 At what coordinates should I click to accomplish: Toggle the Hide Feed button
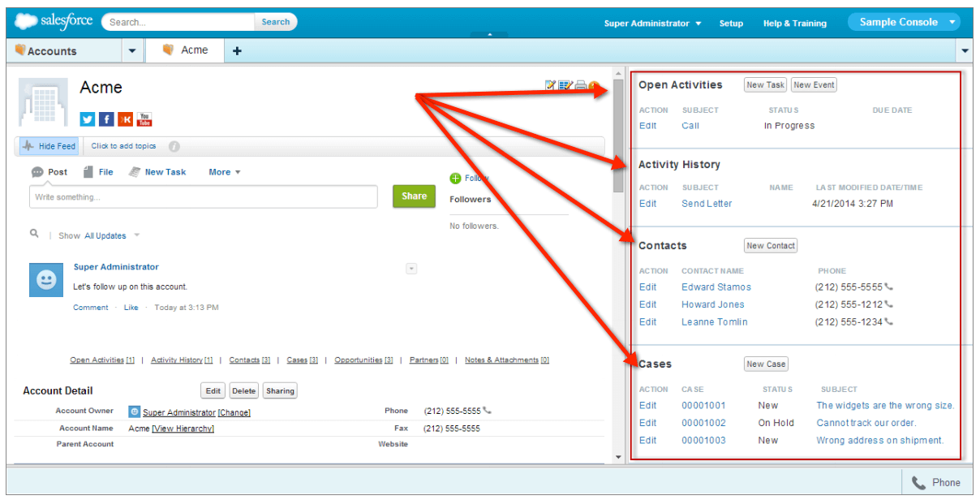click(x=49, y=146)
